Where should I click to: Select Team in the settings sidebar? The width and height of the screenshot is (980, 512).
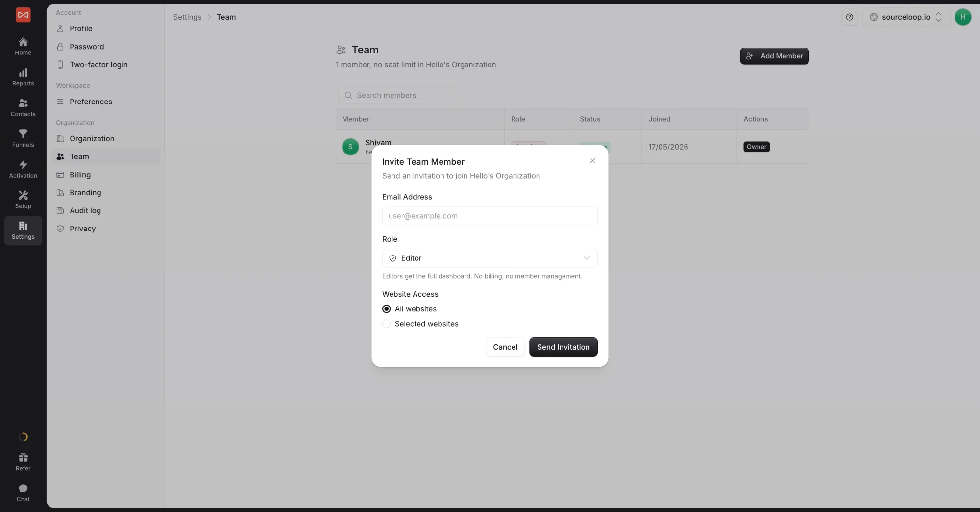coord(106,156)
